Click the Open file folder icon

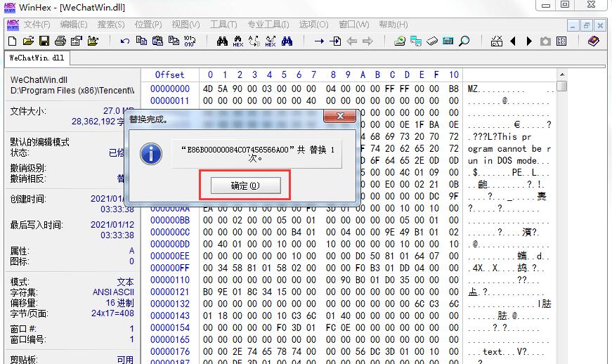pyautogui.click(x=29, y=41)
